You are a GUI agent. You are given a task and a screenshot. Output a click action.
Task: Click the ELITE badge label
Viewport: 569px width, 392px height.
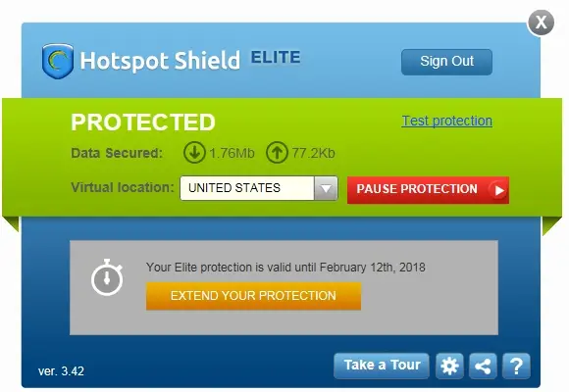point(276,57)
